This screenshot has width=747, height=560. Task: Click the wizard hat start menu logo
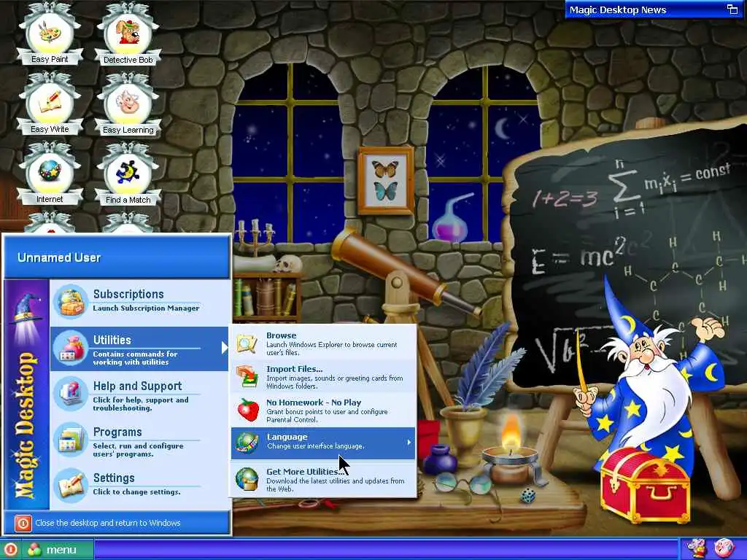[x=27, y=309]
